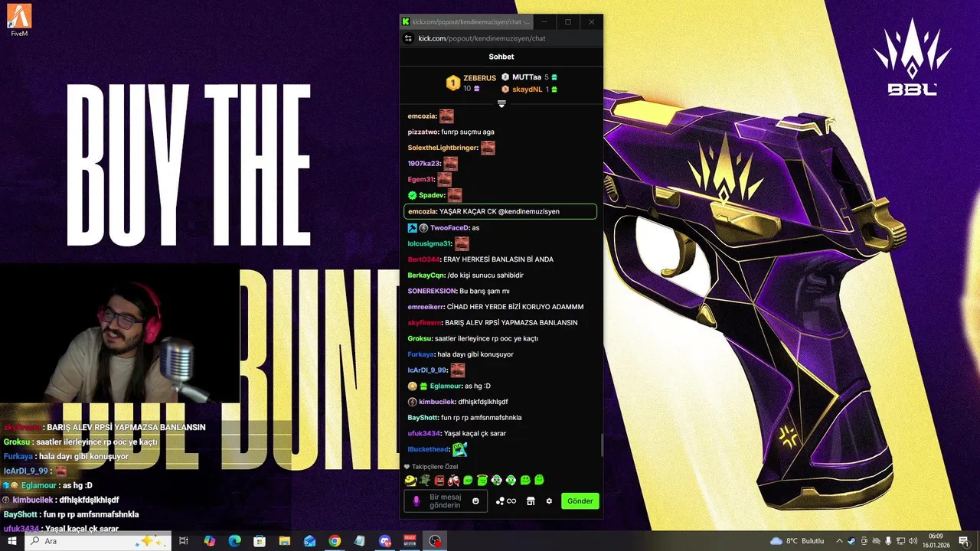Image resolution: width=980 pixels, height=551 pixels.
Task: Open ZEBERUS top gifter entry
Action: click(x=472, y=83)
